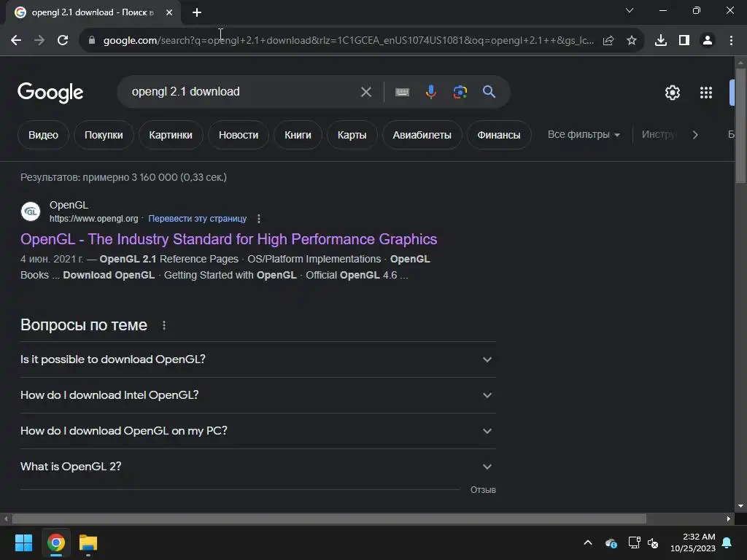Click the muted volume tray icon
The image size is (747, 560).
(653, 542)
